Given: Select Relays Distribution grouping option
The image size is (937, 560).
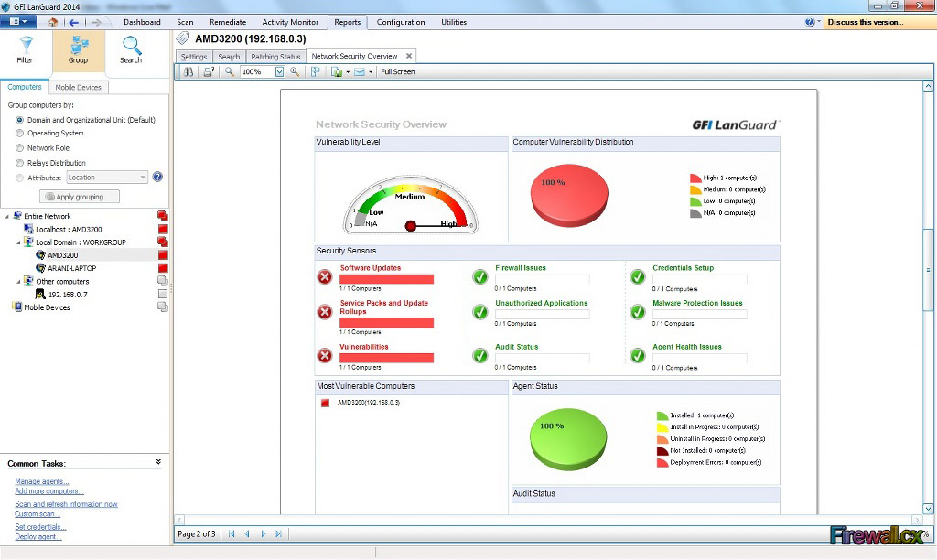Looking at the screenshot, I should pyautogui.click(x=20, y=163).
